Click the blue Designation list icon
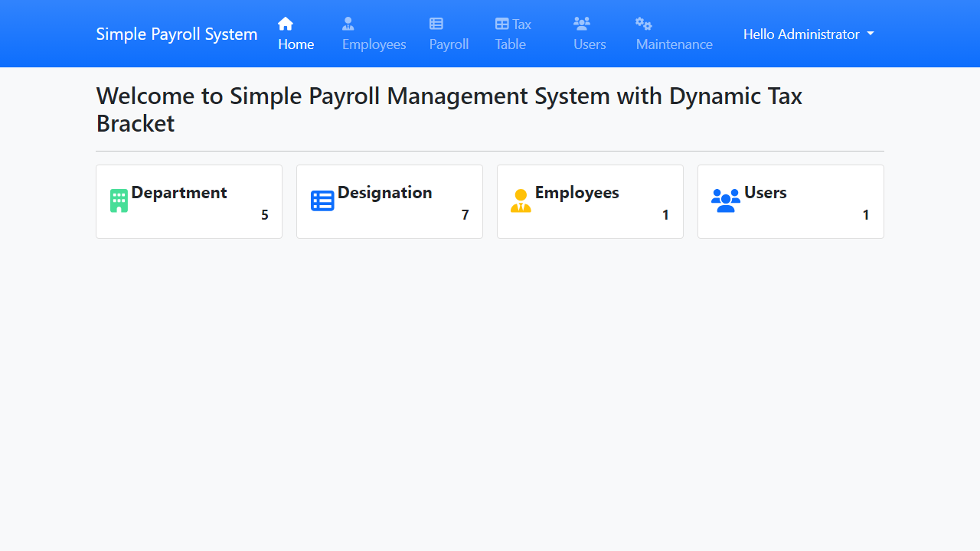The height and width of the screenshot is (551, 980). 322,201
